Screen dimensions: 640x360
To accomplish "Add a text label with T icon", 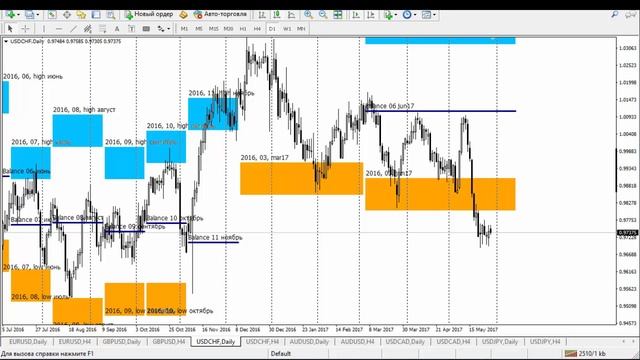I will click(x=131, y=29).
